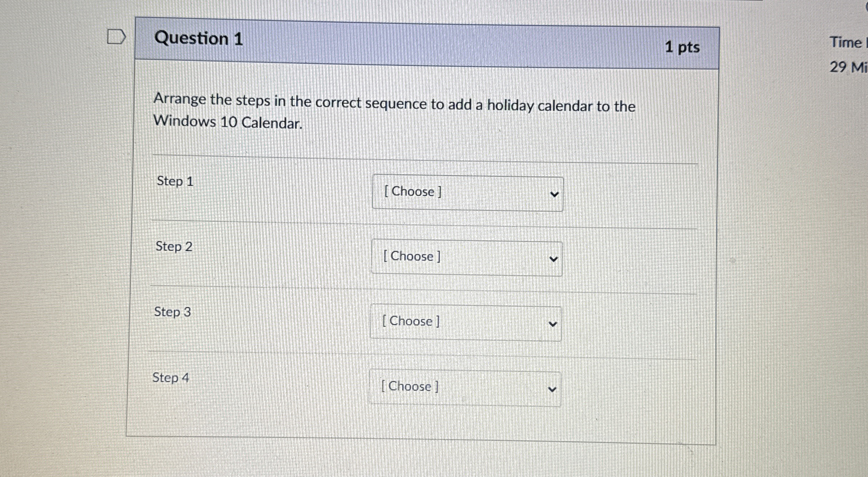Toggle the bookmark marker for Question 1
The height and width of the screenshot is (477, 868).
point(117,36)
